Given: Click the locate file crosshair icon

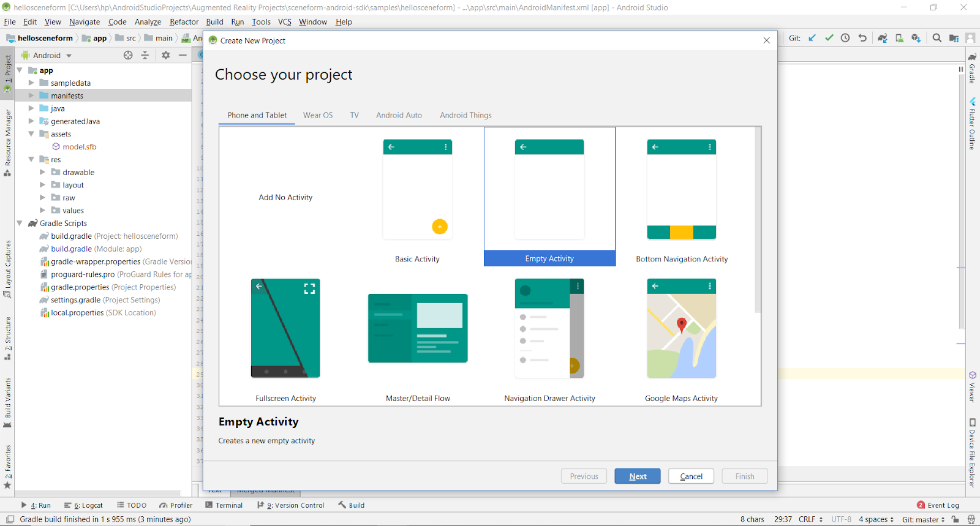Looking at the screenshot, I should pos(128,55).
